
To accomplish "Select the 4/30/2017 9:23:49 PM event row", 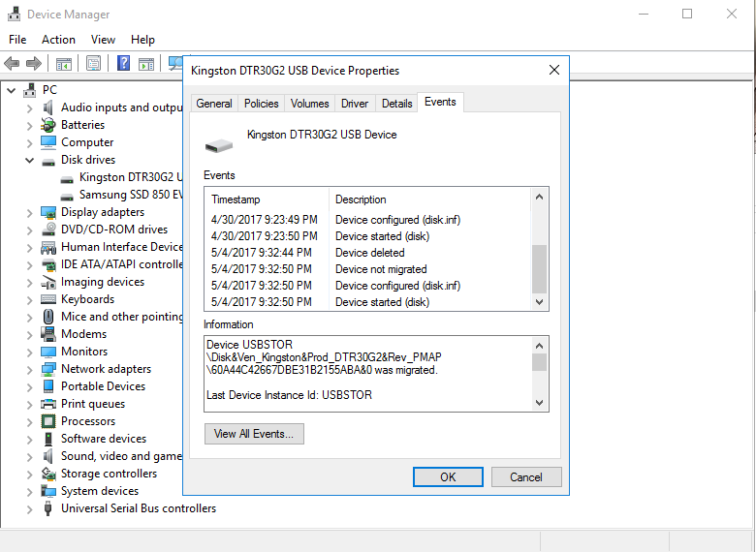I will pos(369,220).
